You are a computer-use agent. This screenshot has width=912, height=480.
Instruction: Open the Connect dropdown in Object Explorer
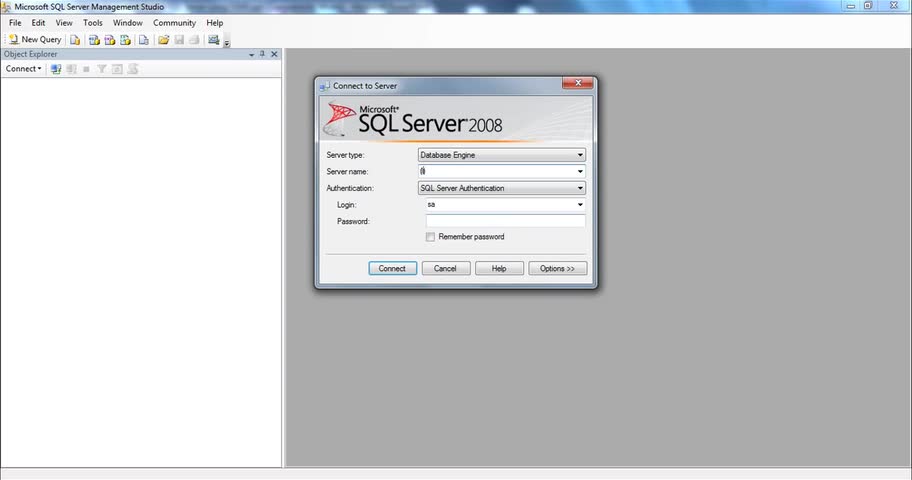tap(23, 69)
